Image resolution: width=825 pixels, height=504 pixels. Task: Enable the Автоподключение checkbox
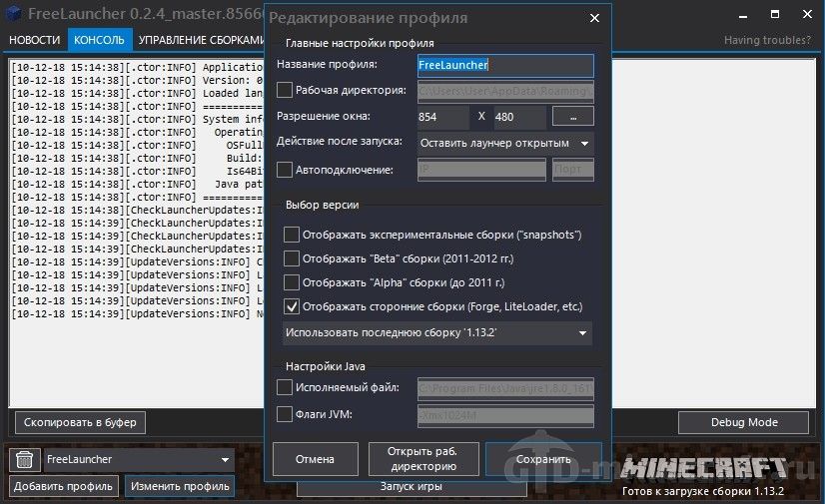[x=285, y=170]
